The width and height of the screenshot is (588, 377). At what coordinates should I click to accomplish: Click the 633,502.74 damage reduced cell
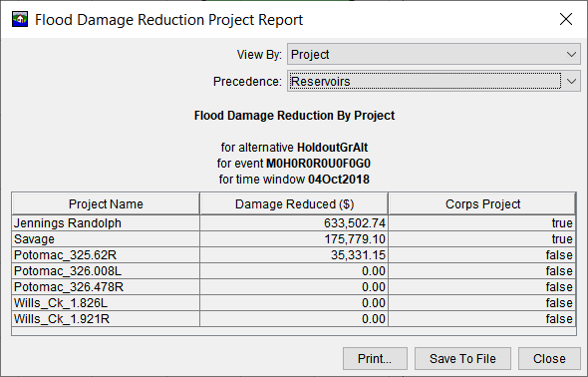click(294, 223)
